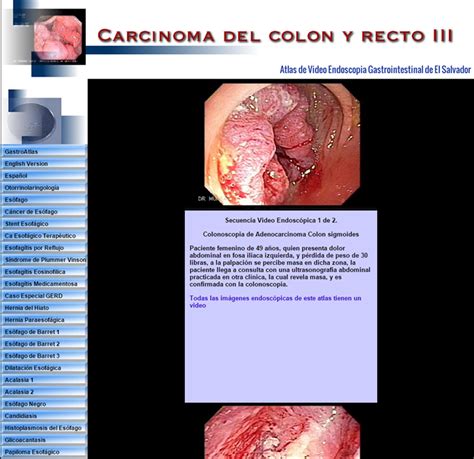Click the Atlas de Video Endoscopia subtitle
474x459 pixels.
click(x=375, y=70)
